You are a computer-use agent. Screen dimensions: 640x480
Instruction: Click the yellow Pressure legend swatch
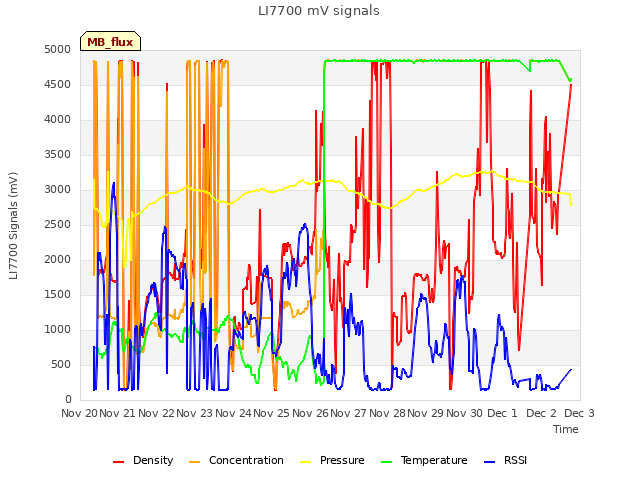tap(306, 462)
